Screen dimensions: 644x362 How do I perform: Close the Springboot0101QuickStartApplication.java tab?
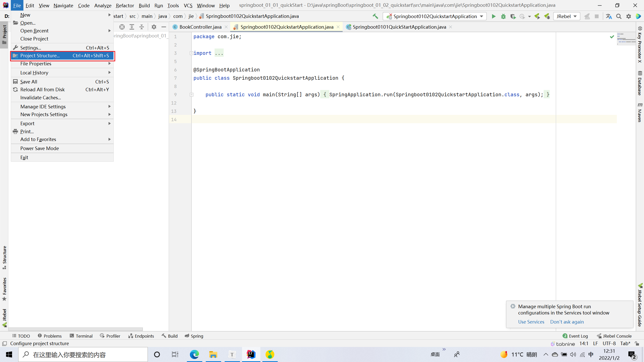point(451,27)
